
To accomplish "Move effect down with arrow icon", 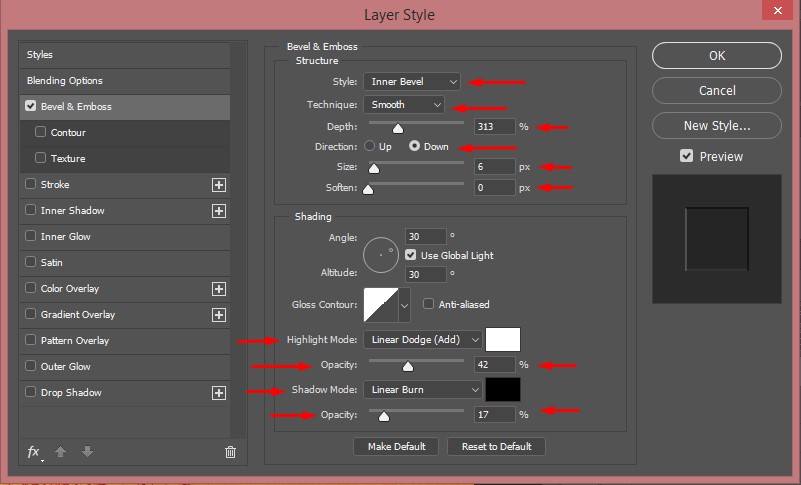I will pyautogui.click(x=87, y=452).
